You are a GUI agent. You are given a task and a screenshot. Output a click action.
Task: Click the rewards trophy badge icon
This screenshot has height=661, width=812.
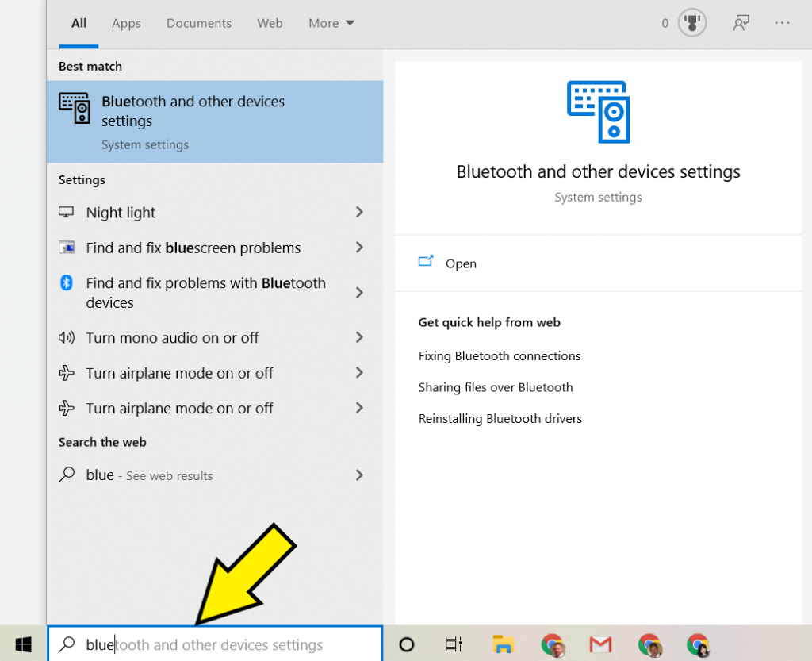pos(691,23)
